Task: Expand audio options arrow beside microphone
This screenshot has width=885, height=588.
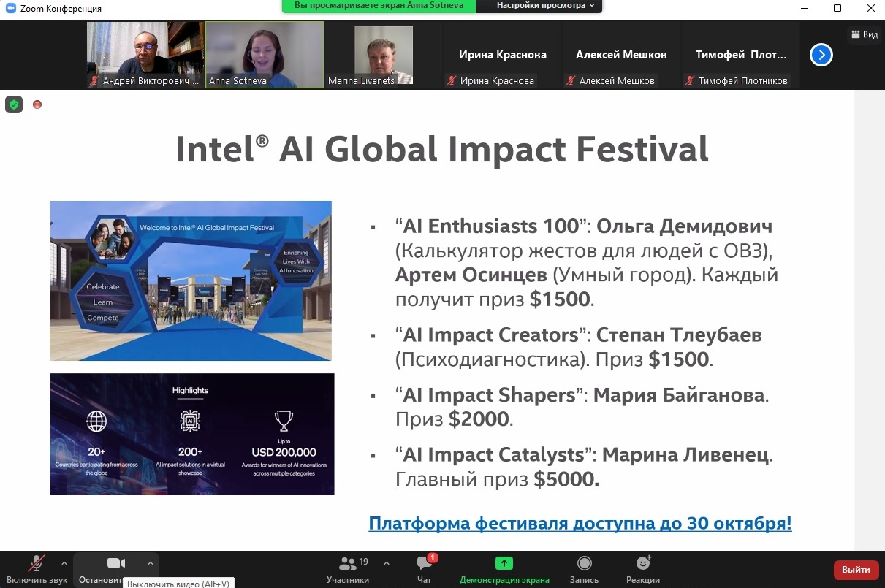Action: (x=64, y=563)
